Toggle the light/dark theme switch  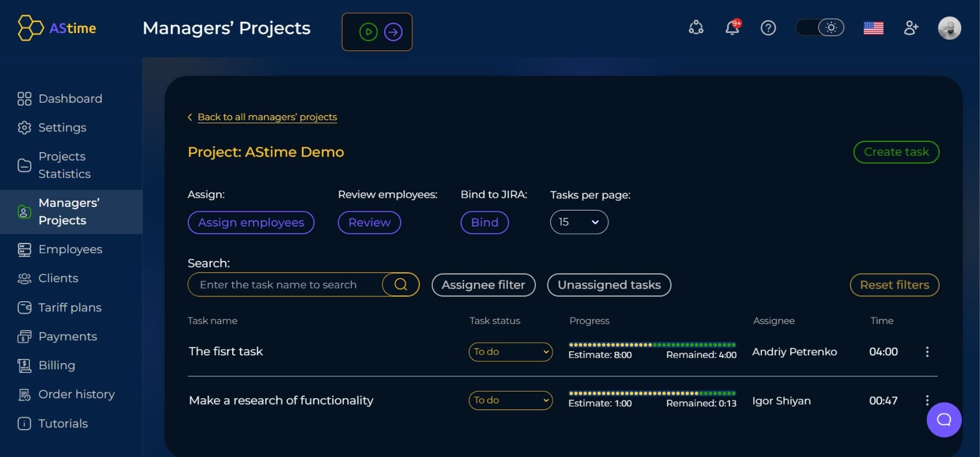(820, 28)
